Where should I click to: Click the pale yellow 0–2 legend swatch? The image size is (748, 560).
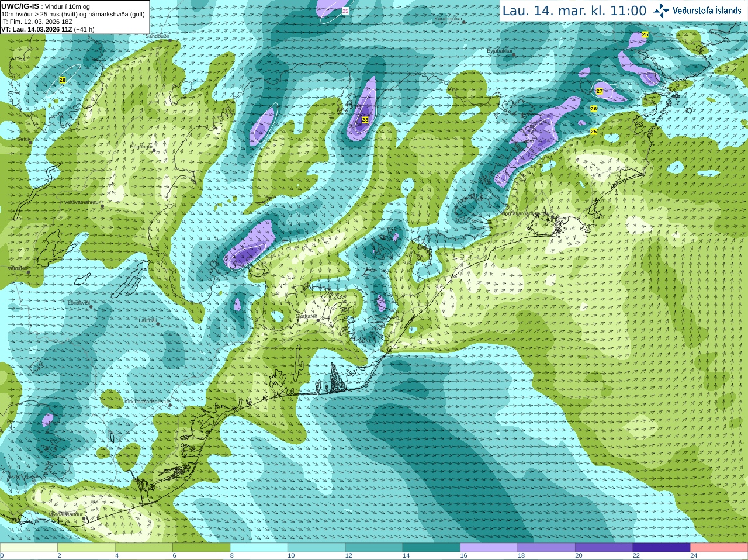click(x=29, y=548)
